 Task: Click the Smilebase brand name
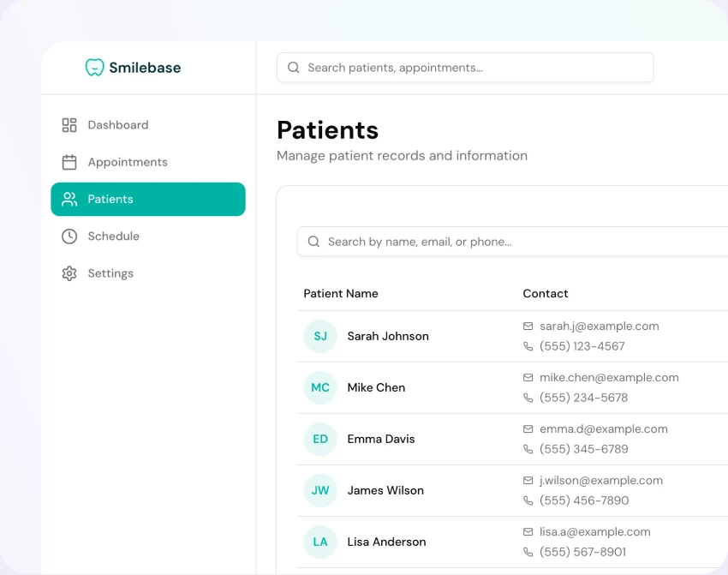point(145,68)
